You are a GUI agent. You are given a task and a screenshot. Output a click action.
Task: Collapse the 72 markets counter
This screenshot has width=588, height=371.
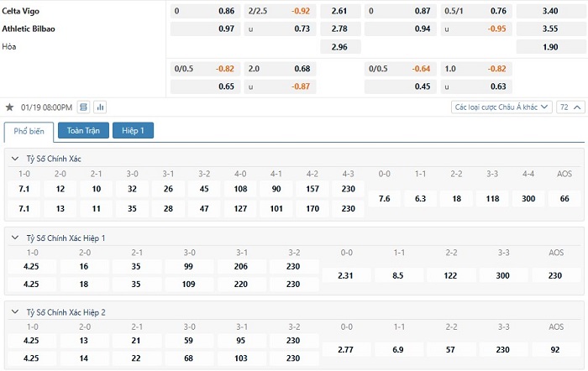[570, 107]
